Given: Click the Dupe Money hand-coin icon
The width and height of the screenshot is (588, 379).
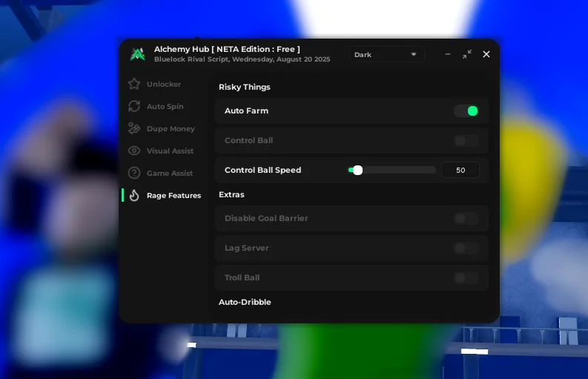Looking at the screenshot, I should click(x=134, y=129).
